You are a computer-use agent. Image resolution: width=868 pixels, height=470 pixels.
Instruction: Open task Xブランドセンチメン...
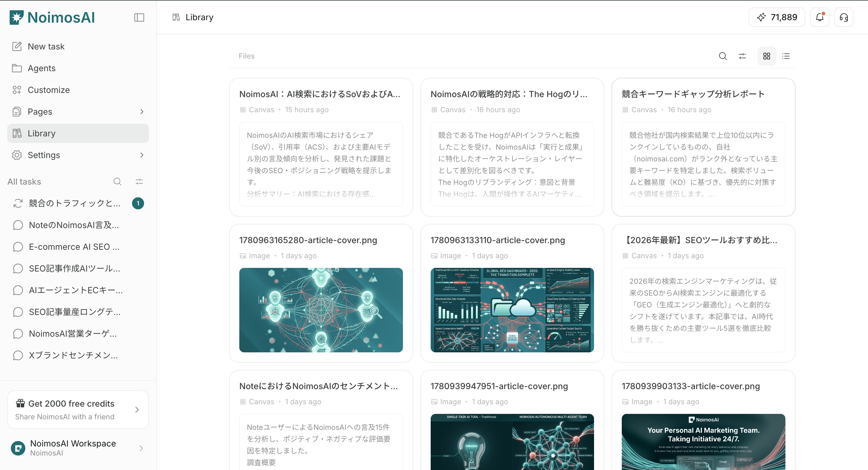(x=78, y=355)
